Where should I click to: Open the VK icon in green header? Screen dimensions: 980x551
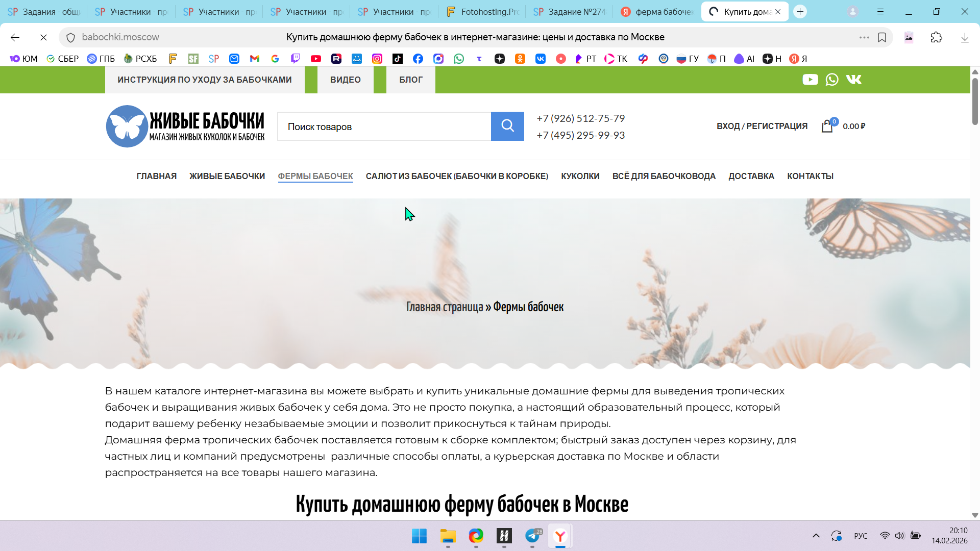[x=853, y=80]
